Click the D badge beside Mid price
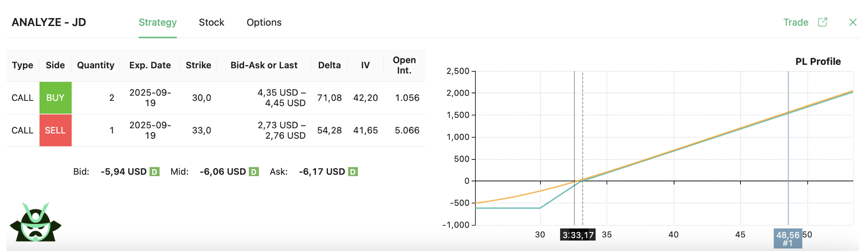Image resolution: width=868 pixels, height=251 pixels. pyautogui.click(x=254, y=172)
